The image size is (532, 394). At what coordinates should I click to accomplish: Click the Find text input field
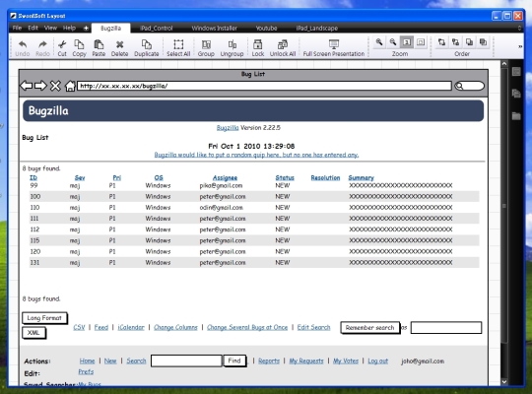coord(186,361)
